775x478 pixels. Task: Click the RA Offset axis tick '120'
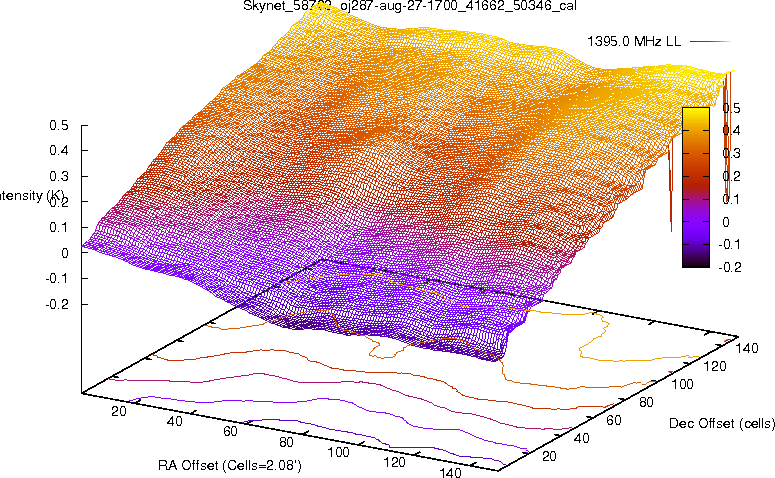point(394,462)
